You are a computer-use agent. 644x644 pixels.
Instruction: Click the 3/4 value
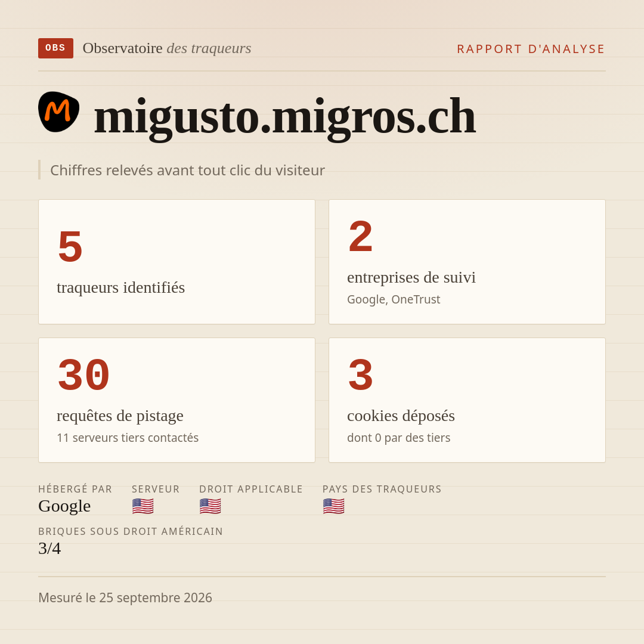(x=49, y=549)
